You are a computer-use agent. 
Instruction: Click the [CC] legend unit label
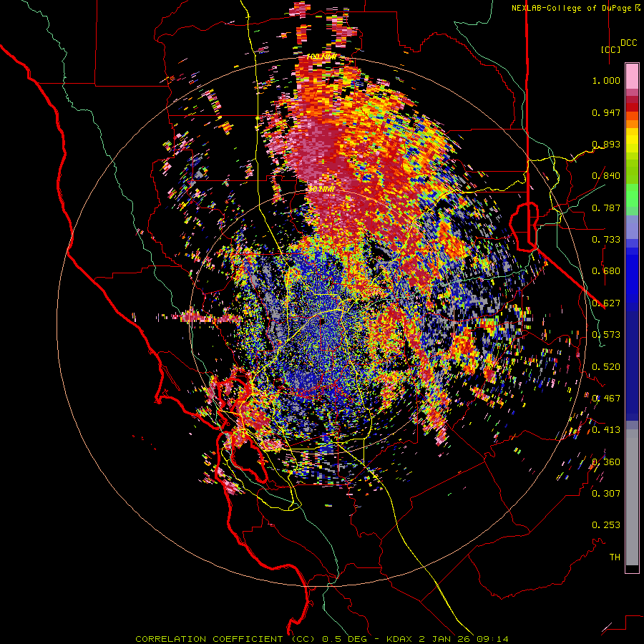coord(610,49)
